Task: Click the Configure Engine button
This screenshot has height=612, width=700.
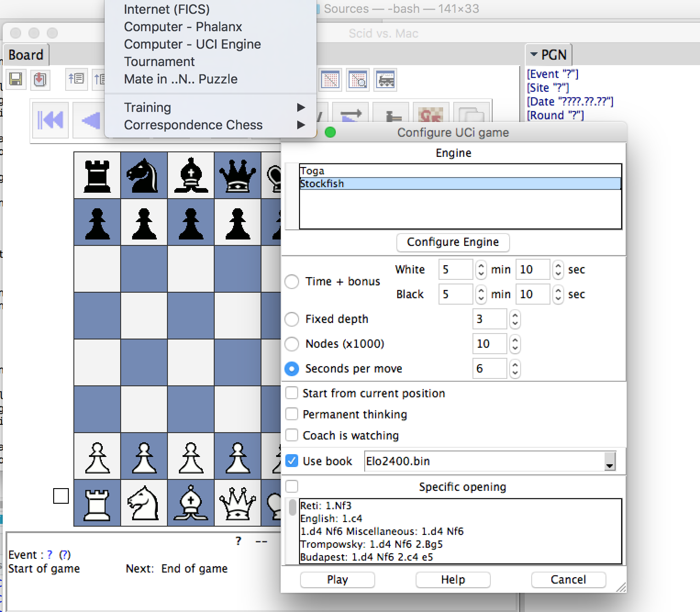Action: click(x=453, y=242)
